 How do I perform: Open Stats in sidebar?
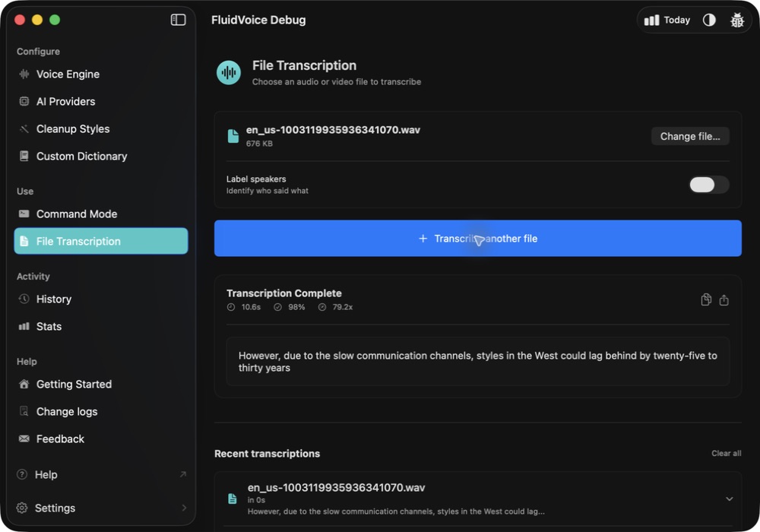(x=101, y=326)
